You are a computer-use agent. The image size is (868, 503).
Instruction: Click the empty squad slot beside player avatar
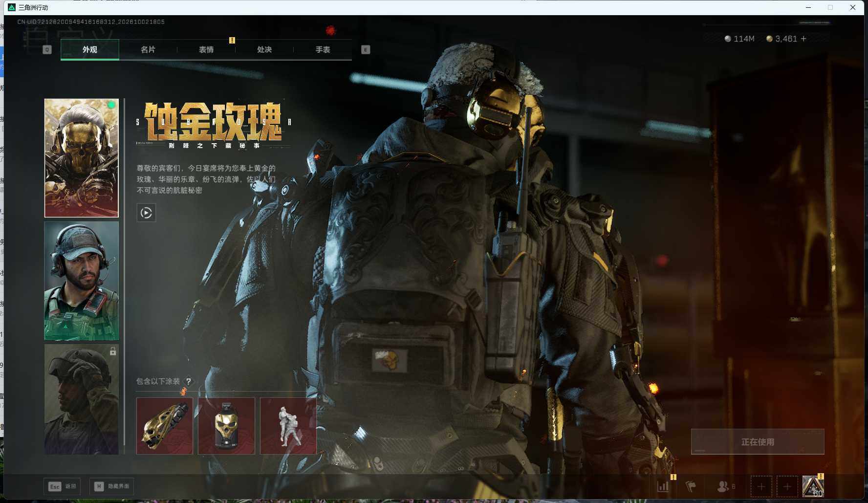787,487
